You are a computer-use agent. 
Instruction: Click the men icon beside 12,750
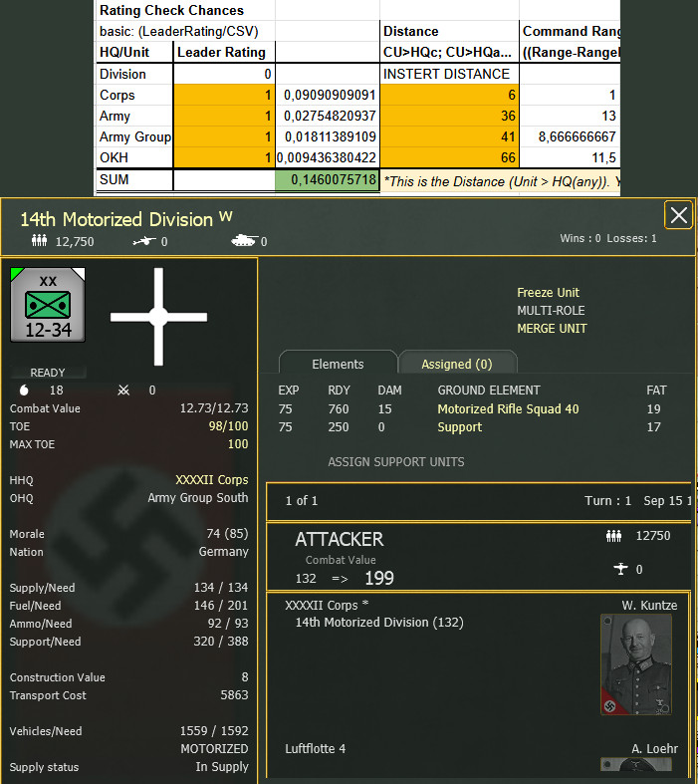(x=39, y=241)
